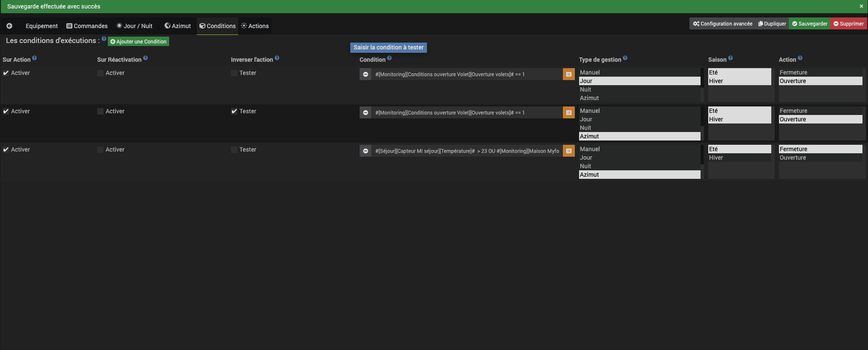Check Tester box in first row
Viewport: 868px width, 350px height.
pyautogui.click(x=234, y=73)
